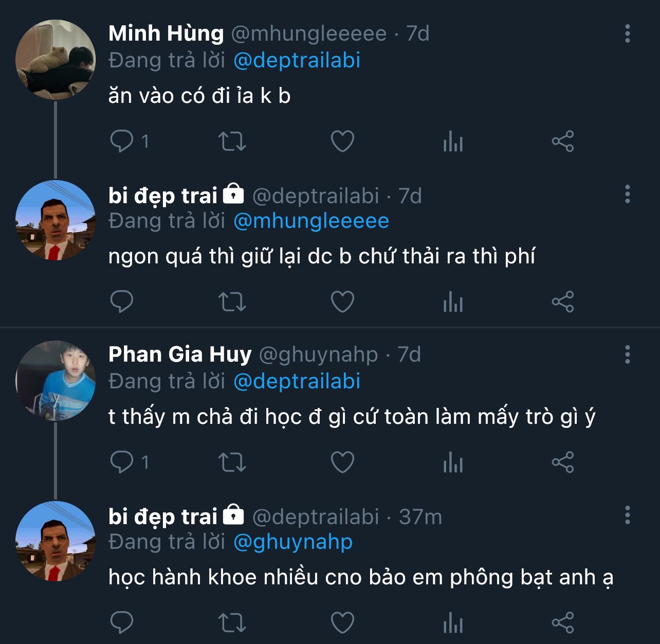
Task: View analytics for Minh Hùng's tweet
Action: 453,141
